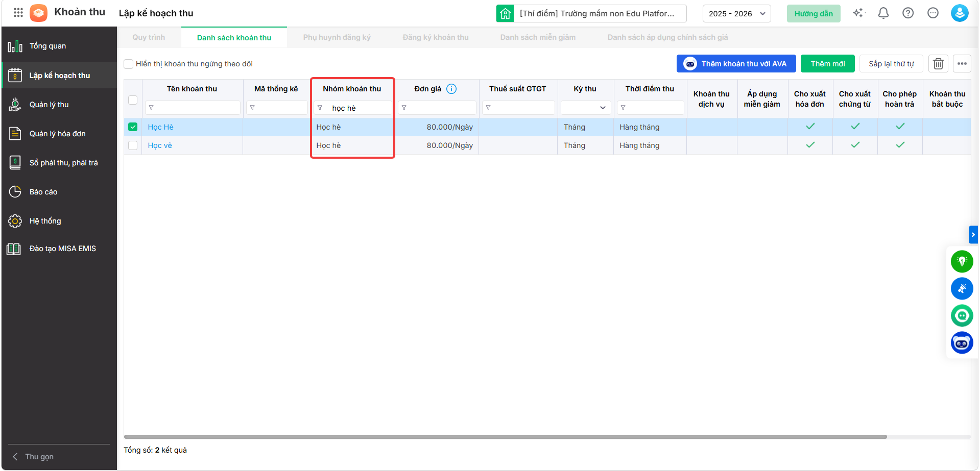Image resolution: width=980 pixels, height=471 pixels.
Task: Click filter icon in Mã thống kê column
Action: point(252,108)
